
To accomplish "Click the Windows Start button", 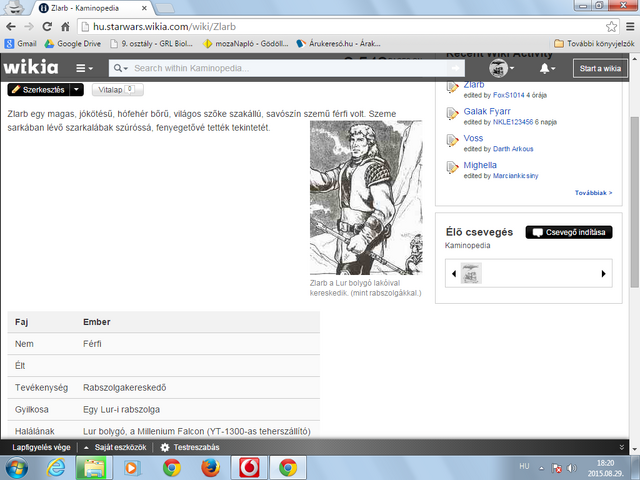I will [16, 468].
